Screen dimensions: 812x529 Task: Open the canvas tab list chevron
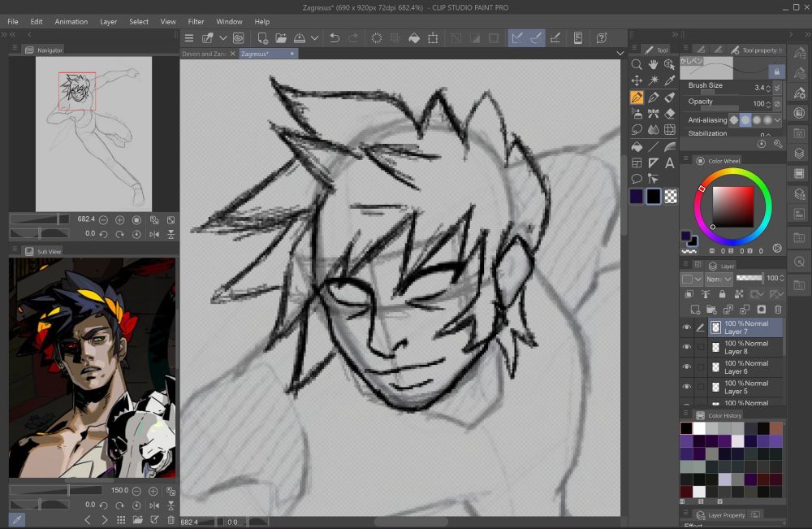click(620, 54)
